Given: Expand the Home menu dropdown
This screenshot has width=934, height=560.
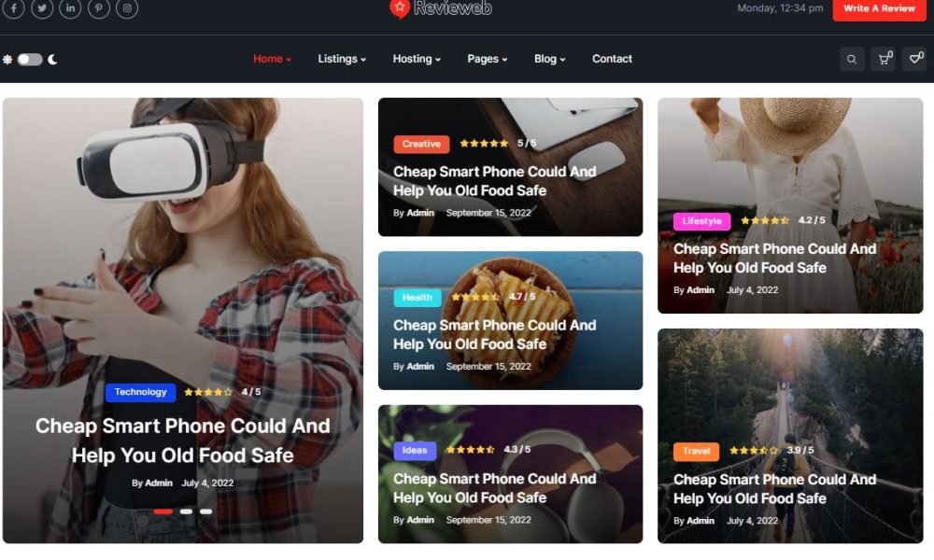Looking at the screenshot, I should click(272, 59).
